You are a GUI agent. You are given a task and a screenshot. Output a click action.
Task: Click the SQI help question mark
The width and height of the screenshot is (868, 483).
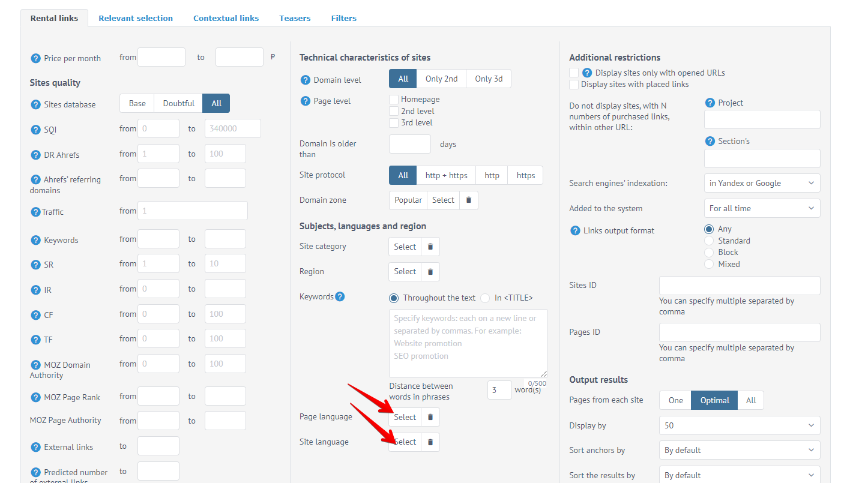[x=35, y=130]
